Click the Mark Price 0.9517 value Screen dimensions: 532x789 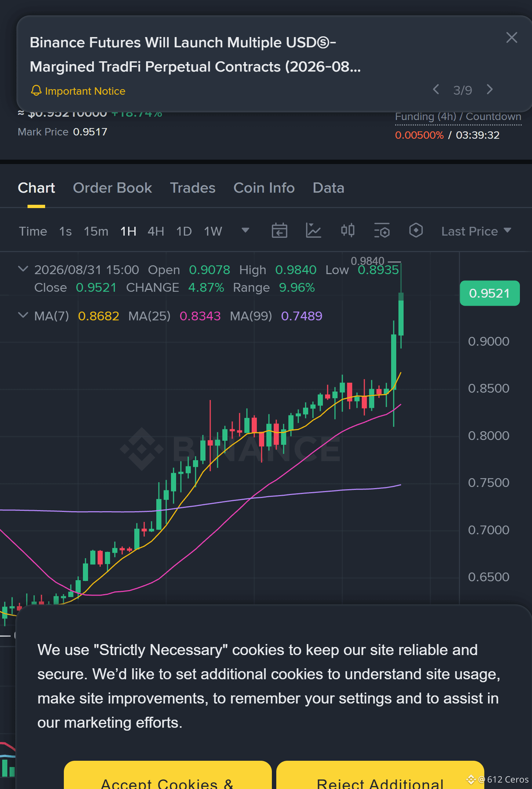click(90, 132)
